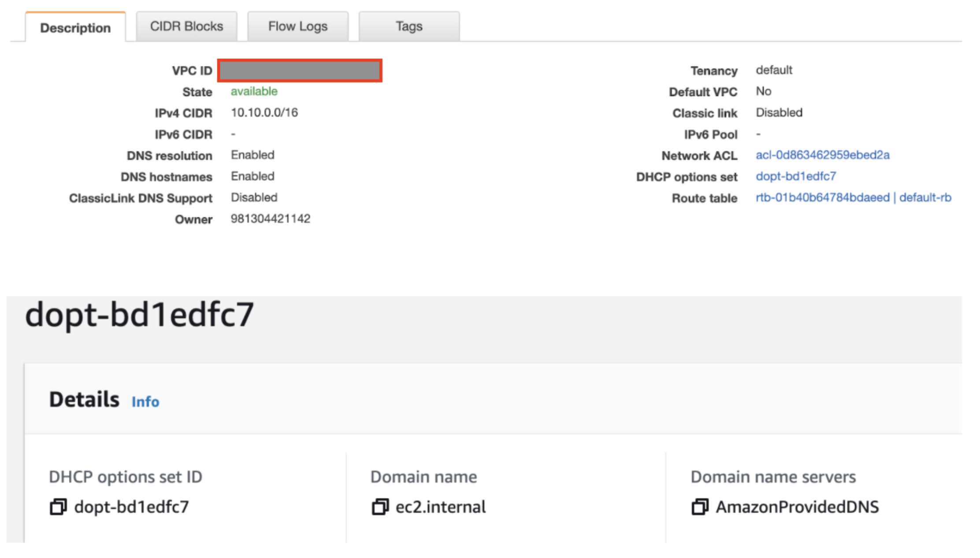
Task: Follow the dopt-bd1edfc7 DHCP options set link
Action: coord(796,176)
